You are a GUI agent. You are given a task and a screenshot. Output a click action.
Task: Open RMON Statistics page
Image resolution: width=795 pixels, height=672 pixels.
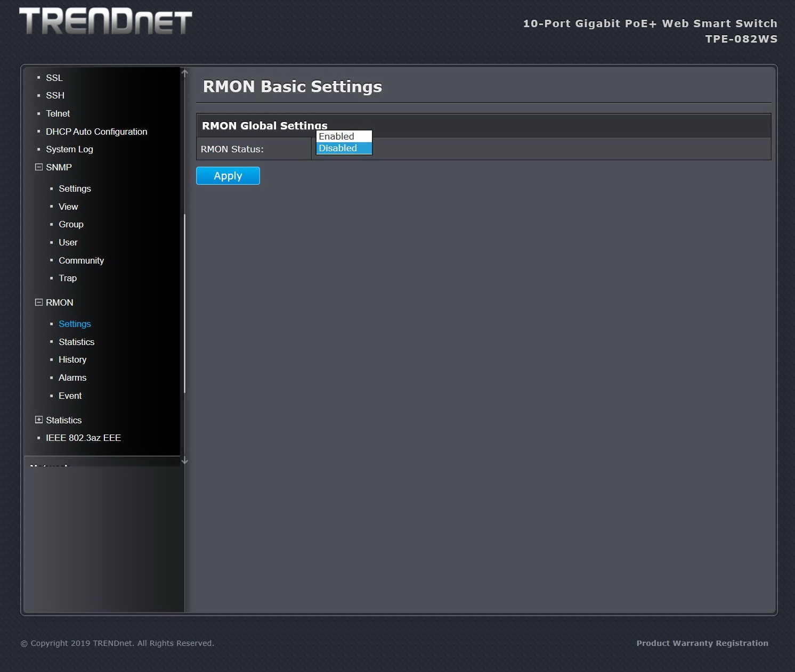tap(76, 342)
